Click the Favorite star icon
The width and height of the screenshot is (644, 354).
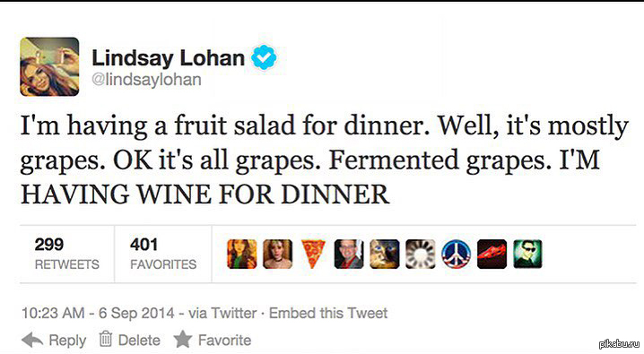click(x=183, y=339)
